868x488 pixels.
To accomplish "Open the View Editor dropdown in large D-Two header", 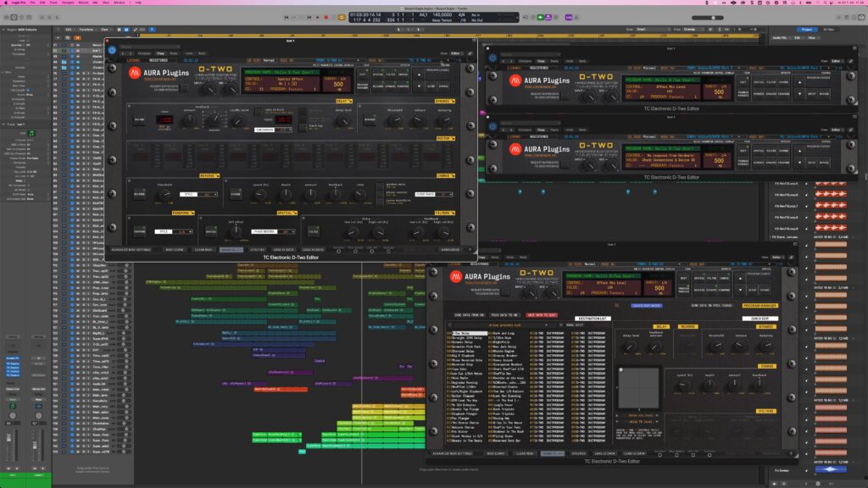I will [x=457, y=53].
